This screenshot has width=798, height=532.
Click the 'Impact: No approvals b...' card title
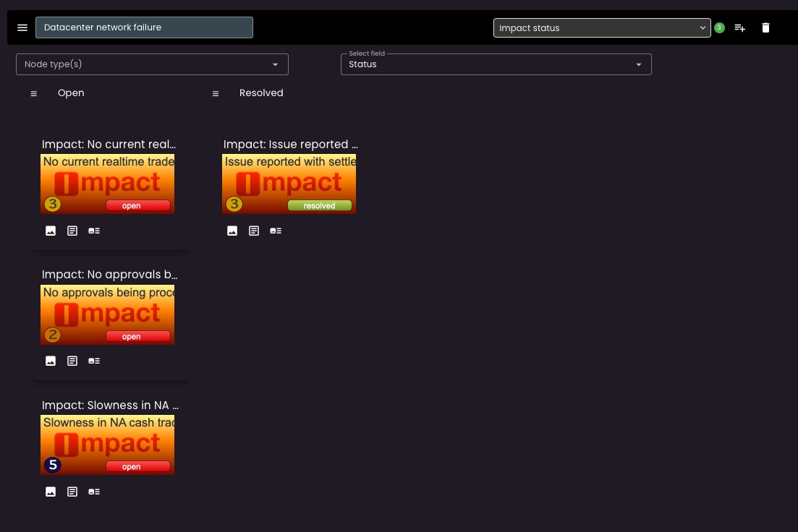pos(110,275)
